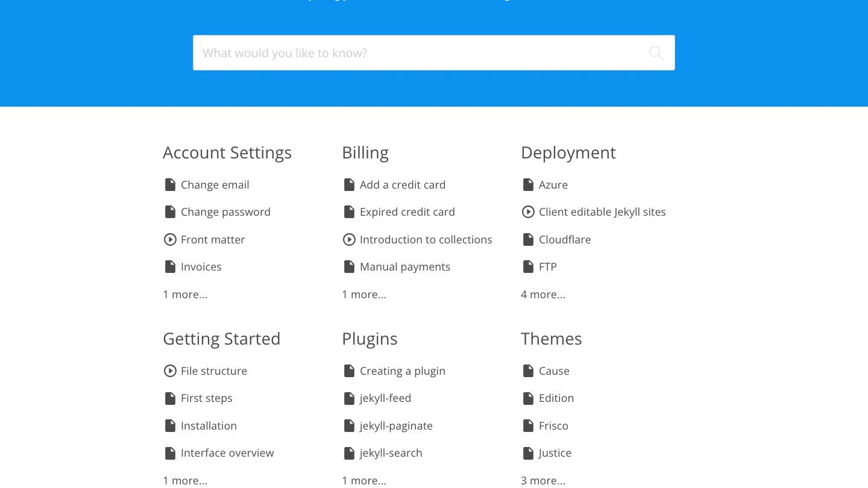The height and width of the screenshot is (488, 868).
Task: Click the play icon beside File structure
Action: (170, 371)
